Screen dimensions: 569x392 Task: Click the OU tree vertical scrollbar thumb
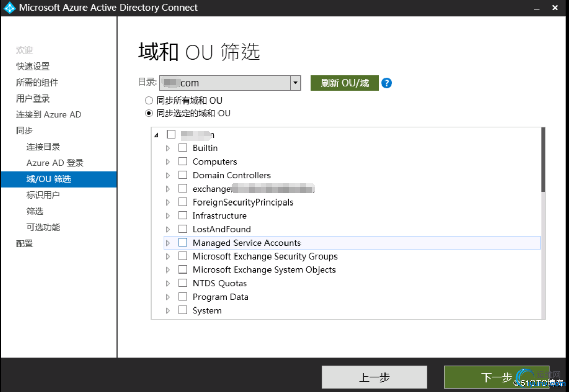coord(543,160)
